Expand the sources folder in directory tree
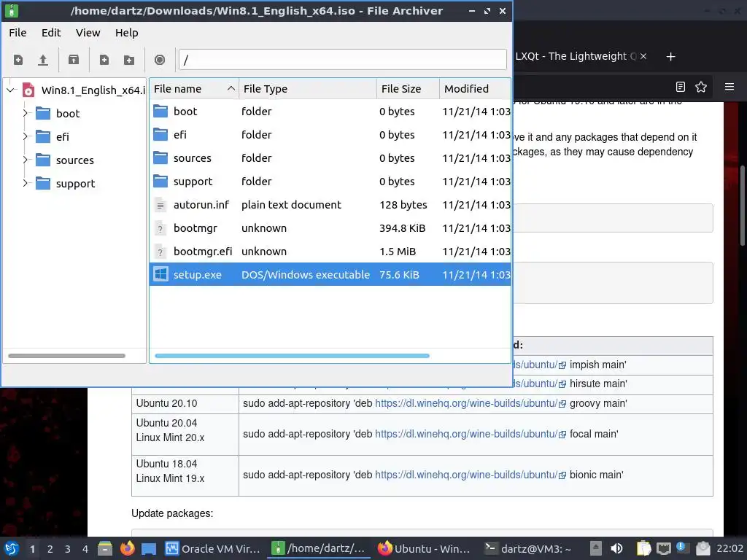The image size is (747, 560). (x=26, y=160)
